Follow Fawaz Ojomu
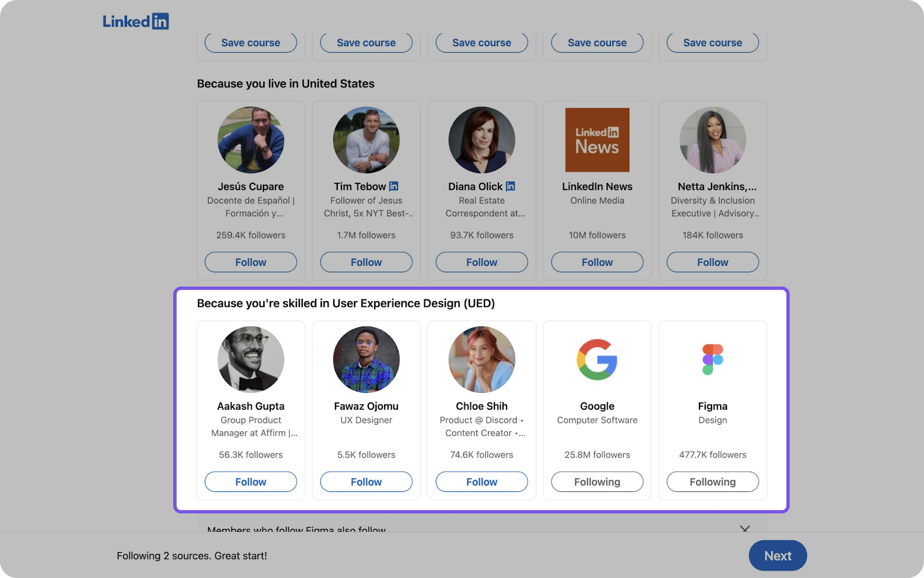 coord(366,481)
